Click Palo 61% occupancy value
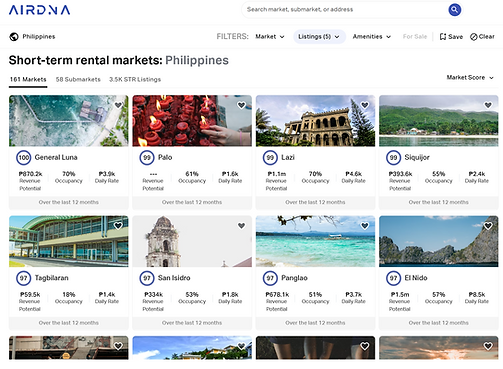The width and height of the screenshot is (503, 369). 192,174
